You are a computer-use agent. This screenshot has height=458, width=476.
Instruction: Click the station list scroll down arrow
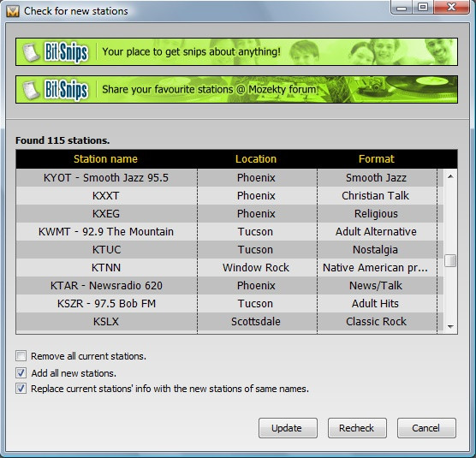coord(450,326)
